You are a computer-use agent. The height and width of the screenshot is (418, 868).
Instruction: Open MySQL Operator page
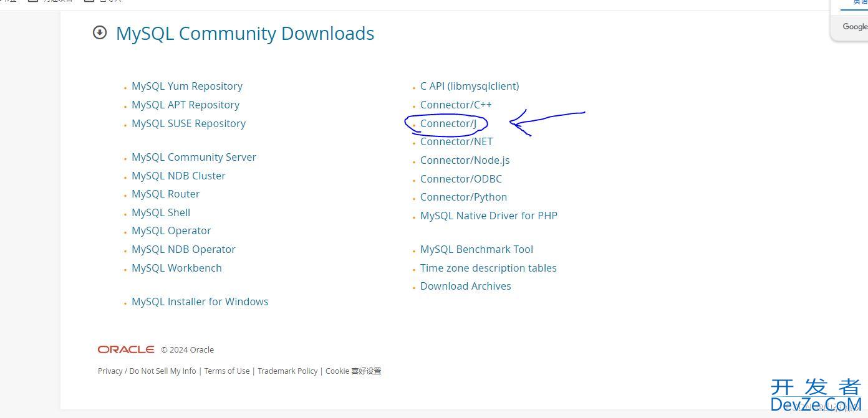click(x=171, y=230)
